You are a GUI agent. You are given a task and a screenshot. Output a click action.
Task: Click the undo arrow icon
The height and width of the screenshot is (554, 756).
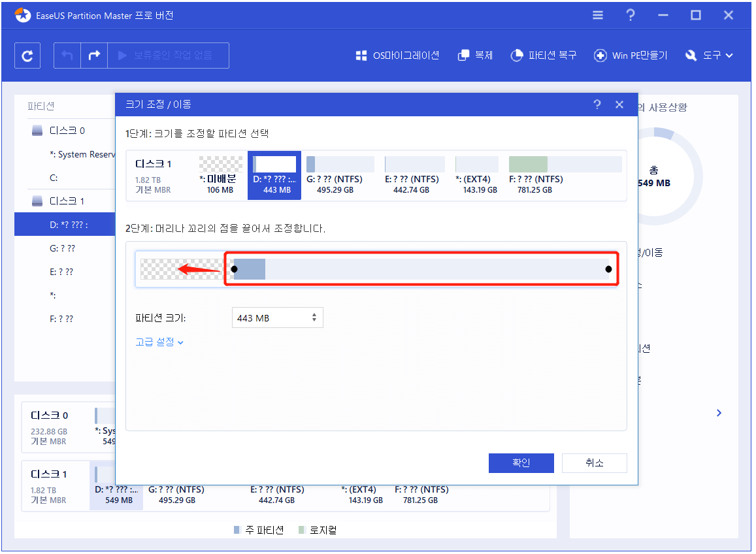[67, 56]
